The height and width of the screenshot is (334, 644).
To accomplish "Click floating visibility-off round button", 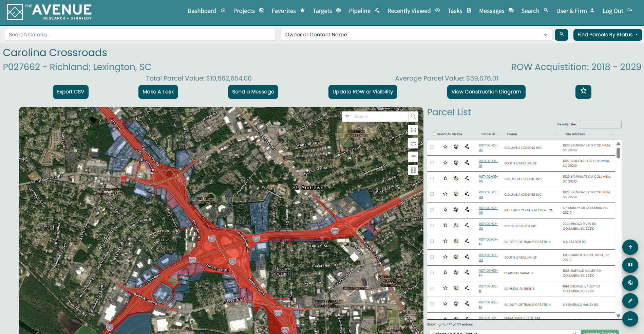I will tap(630, 283).
